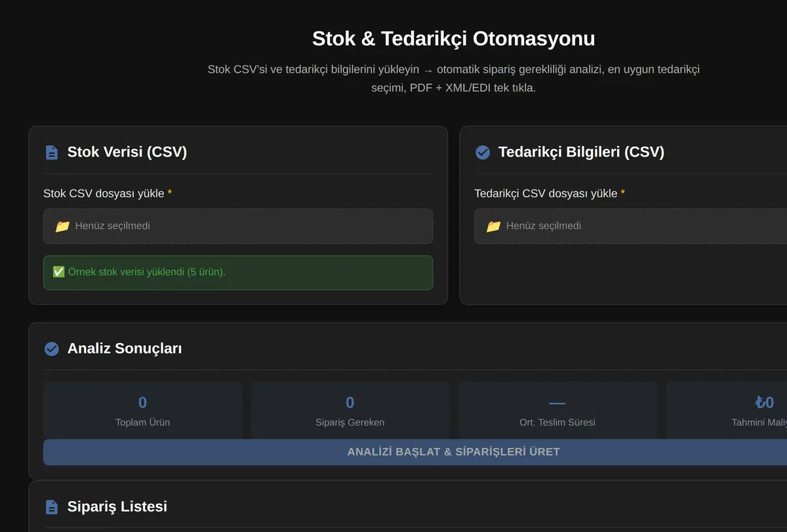The image size is (787, 532).
Task: Click the 'Tedarikçi Bilgileri (CSV)' heading
Action: click(581, 152)
